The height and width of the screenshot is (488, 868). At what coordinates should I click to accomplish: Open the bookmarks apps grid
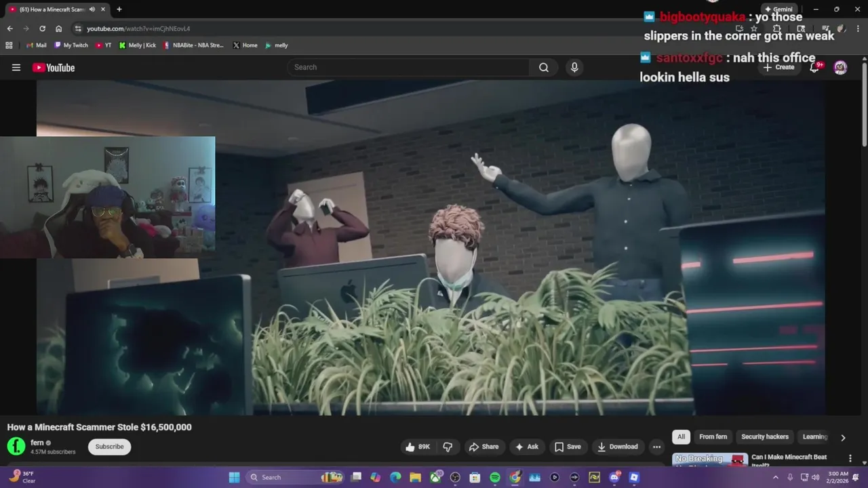click(x=9, y=45)
